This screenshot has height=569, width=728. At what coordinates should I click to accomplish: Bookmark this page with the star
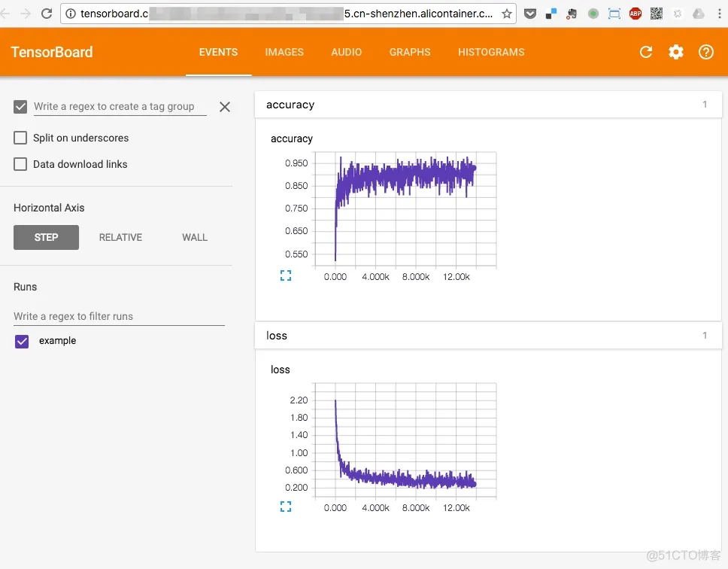(x=507, y=14)
